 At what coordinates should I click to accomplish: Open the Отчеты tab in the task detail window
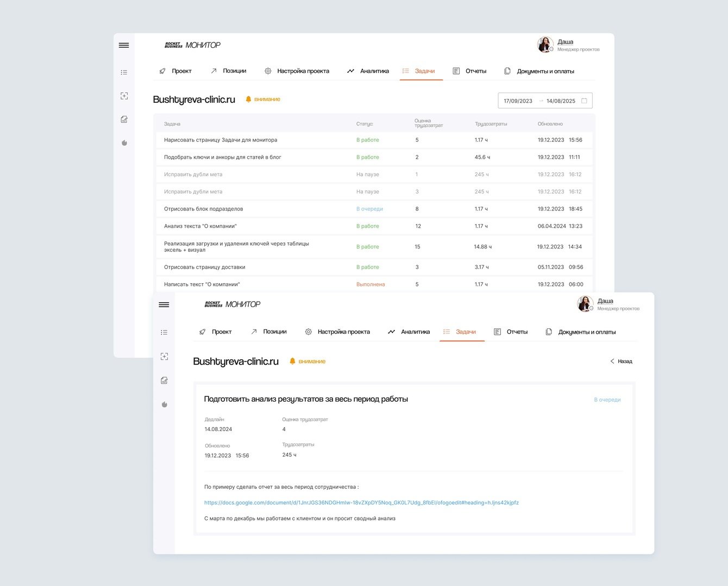click(x=511, y=332)
